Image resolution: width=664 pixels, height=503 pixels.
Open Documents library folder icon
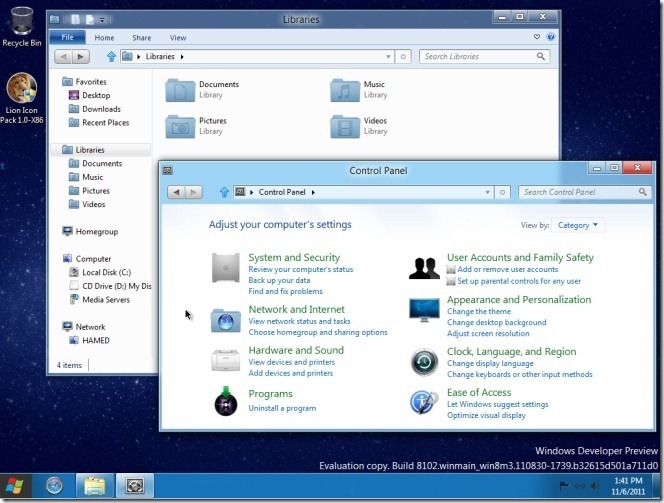180,90
